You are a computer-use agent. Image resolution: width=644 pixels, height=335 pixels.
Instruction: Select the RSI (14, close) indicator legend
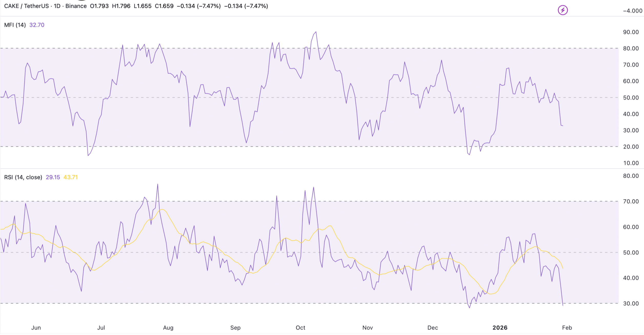coord(23,177)
